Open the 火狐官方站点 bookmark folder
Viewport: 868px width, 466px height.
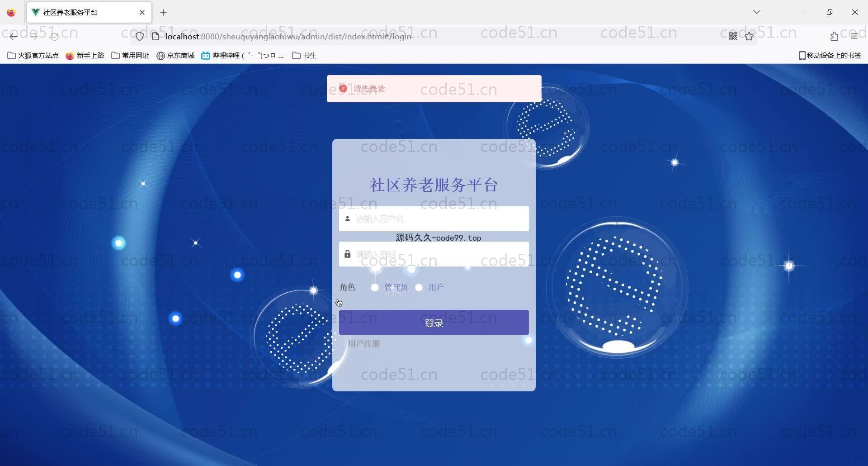[x=33, y=55]
